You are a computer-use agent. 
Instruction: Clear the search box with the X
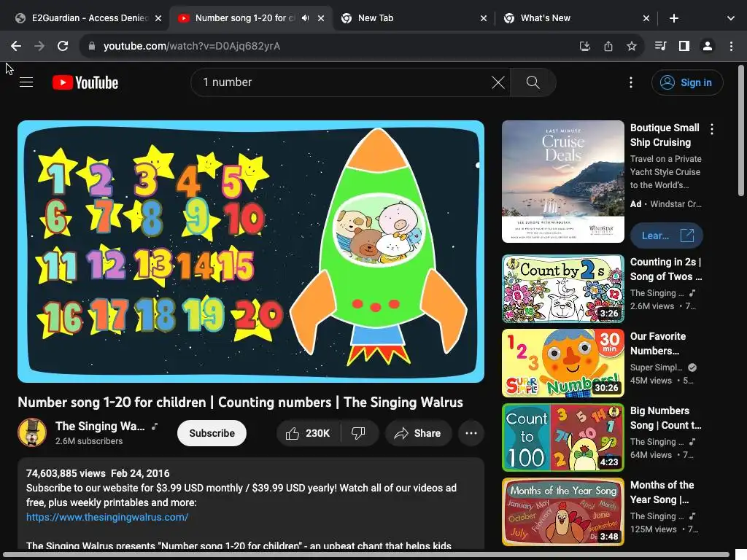(x=498, y=82)
